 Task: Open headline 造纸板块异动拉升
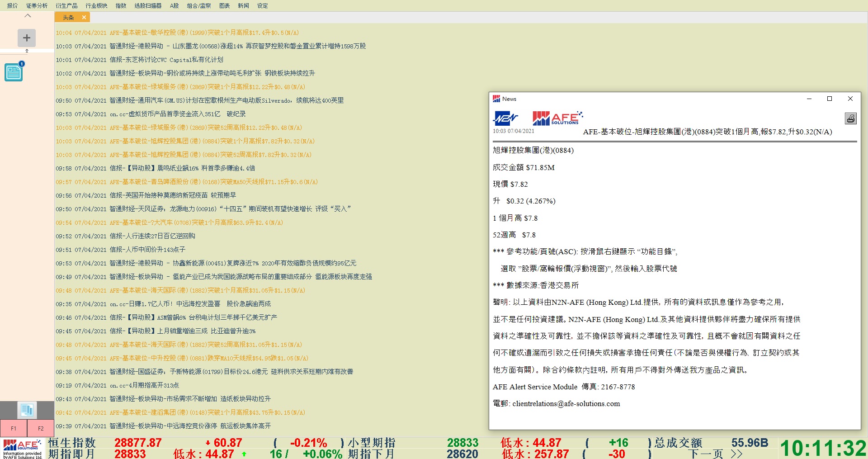pyautogui.click(x=163, y=399)
